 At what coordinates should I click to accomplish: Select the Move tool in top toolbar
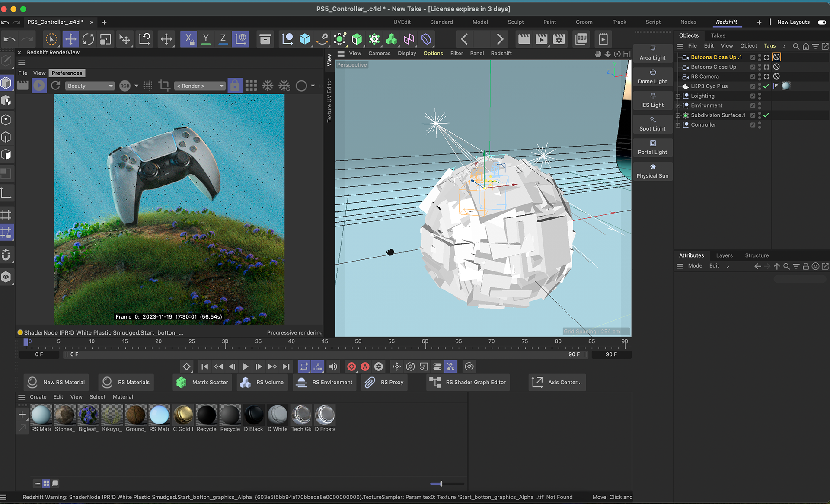[x=70, y=39]
